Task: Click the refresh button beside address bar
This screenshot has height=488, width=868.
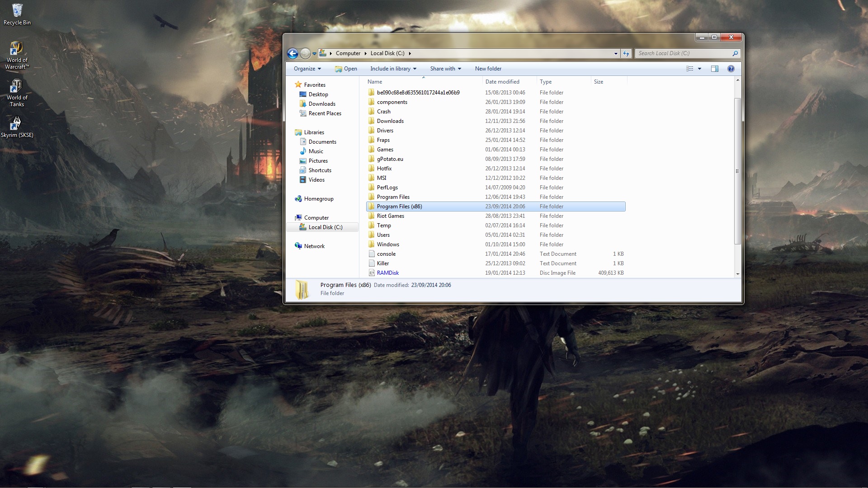Action: click(x=626, y=53)
